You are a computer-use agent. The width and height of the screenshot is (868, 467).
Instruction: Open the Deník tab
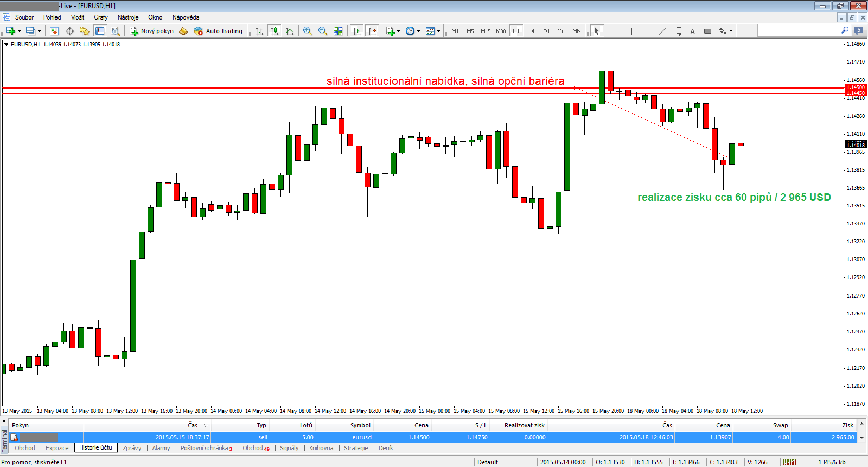point(386,448)
